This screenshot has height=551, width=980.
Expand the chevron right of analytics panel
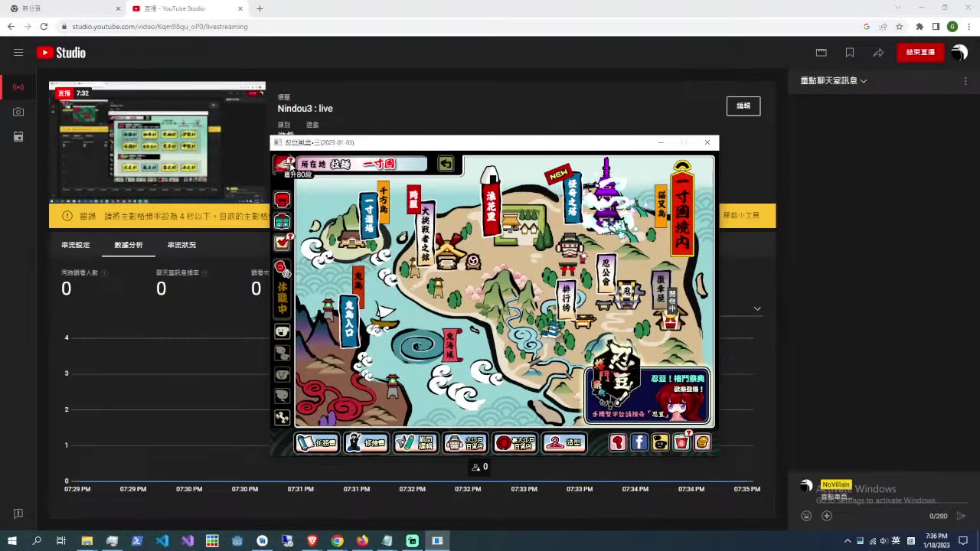pos(757,308)
